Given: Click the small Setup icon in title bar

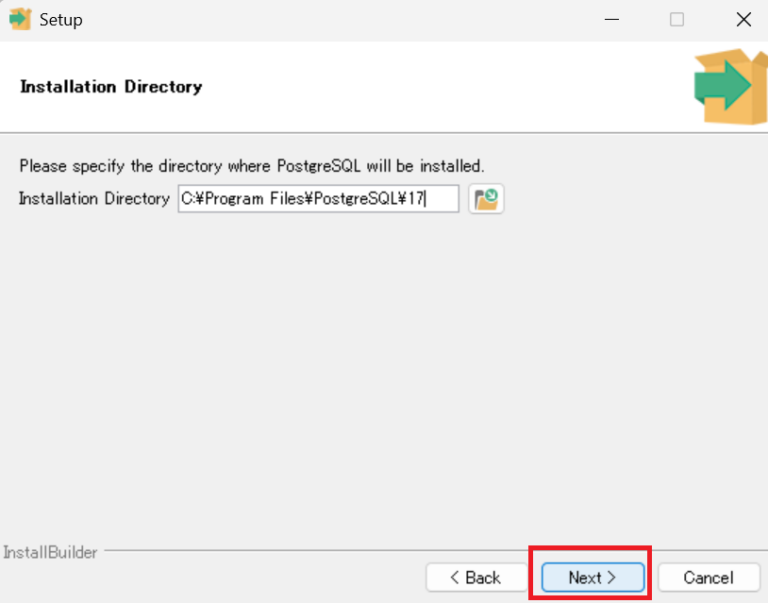Looking at the screenshot, I should [20, 19].
